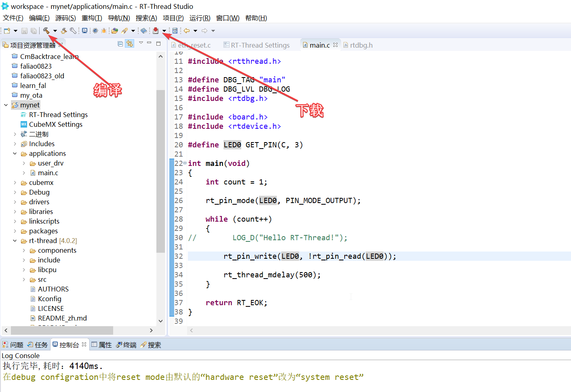Click the Save All icon
The image size is (571, 392).
coord(33,30)
